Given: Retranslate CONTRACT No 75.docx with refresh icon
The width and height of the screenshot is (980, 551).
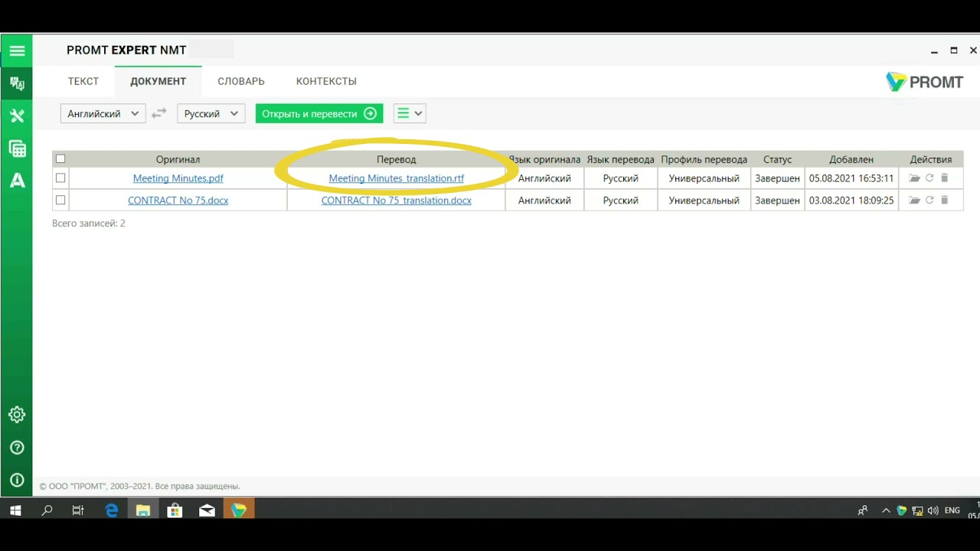Looking at the screenshot, I should pyautogui.click(x=929, y=201).
